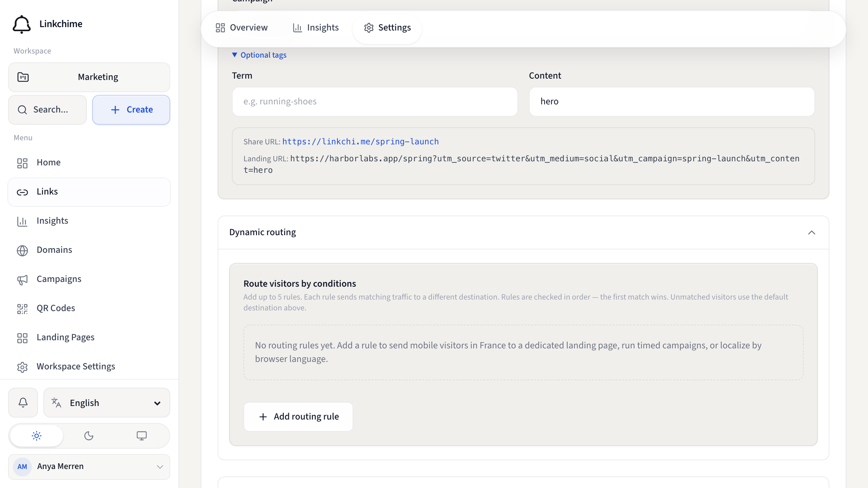Screen dimensions: 868x488
Task: Click the Content field containing hero
Action: [x=672, y=102]
